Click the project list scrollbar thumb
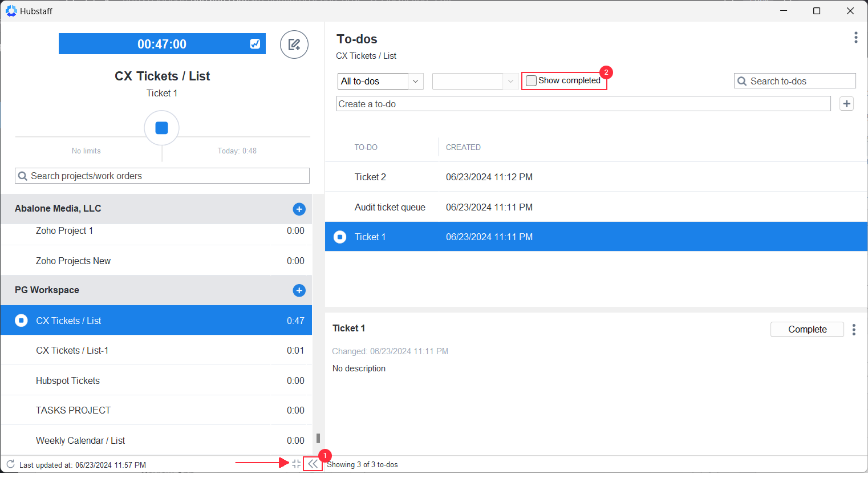 tap(318, 438)
